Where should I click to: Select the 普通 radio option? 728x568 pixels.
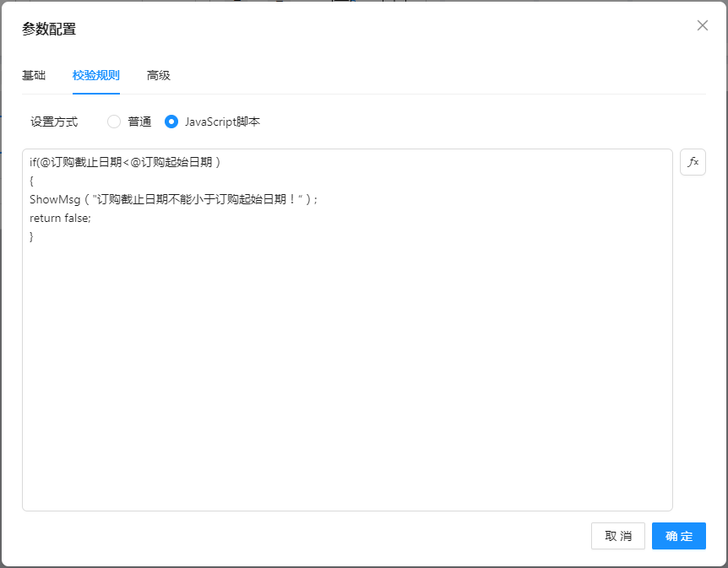[114, 122]
